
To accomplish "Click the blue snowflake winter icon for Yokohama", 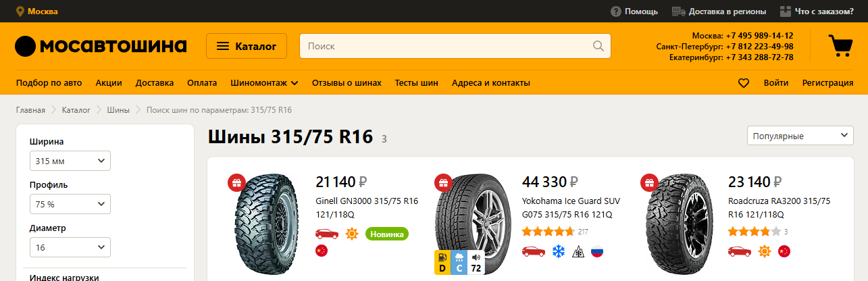I will point(559,251).
